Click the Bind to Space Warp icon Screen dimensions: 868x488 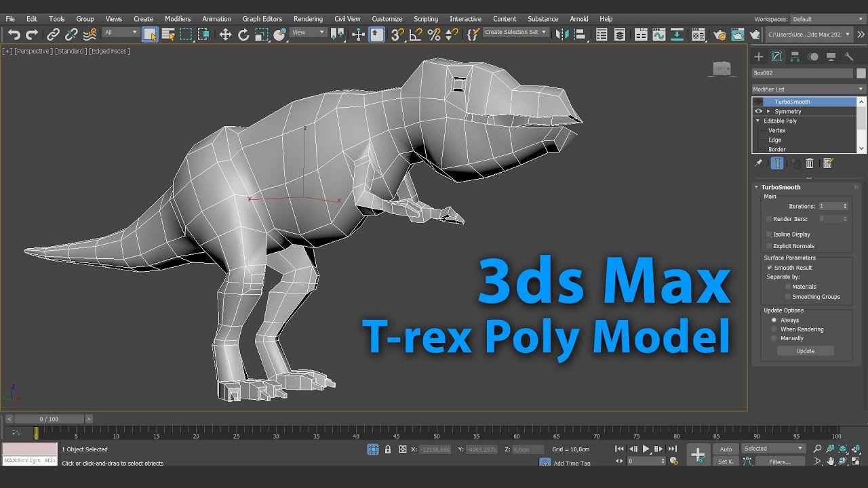90,35
